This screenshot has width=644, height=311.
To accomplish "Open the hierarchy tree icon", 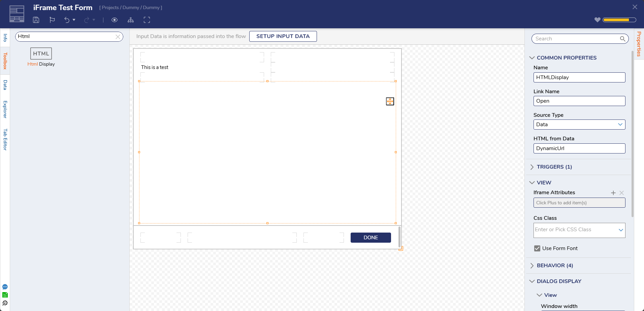I will tap(131, 20).
